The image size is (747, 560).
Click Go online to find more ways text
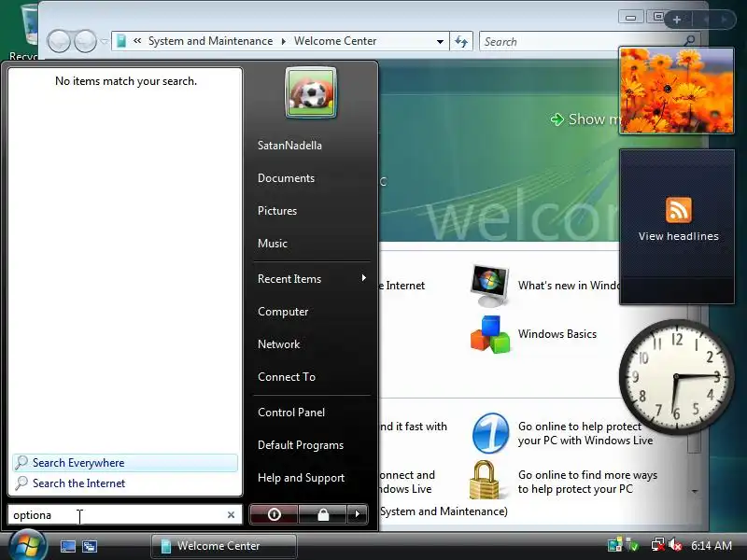click(587, 482)
